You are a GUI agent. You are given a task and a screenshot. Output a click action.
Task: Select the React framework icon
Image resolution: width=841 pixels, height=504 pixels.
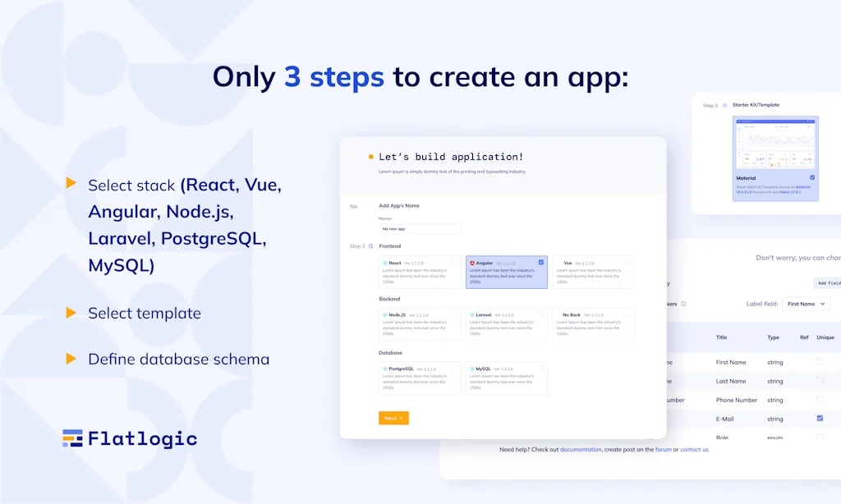click(x=385, y=263)
